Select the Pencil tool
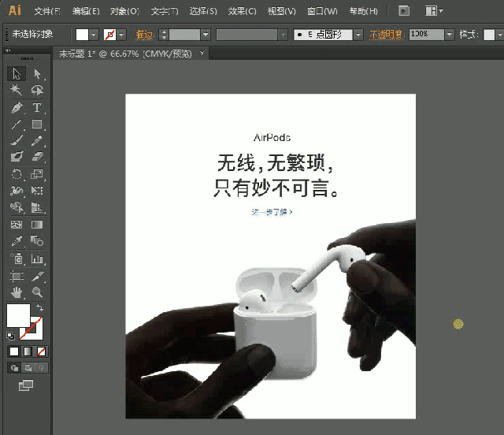The width and height of the screenshot is (504, 435). [x=37, y=140]
